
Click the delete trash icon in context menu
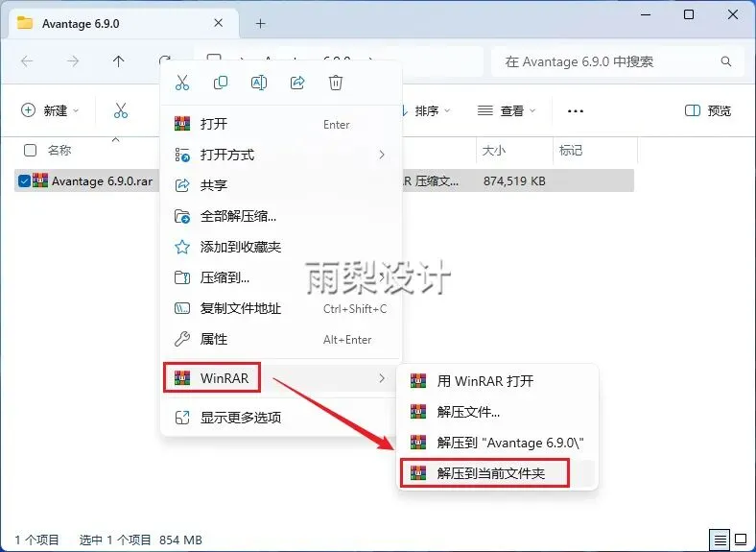click(x=336, y=83)
